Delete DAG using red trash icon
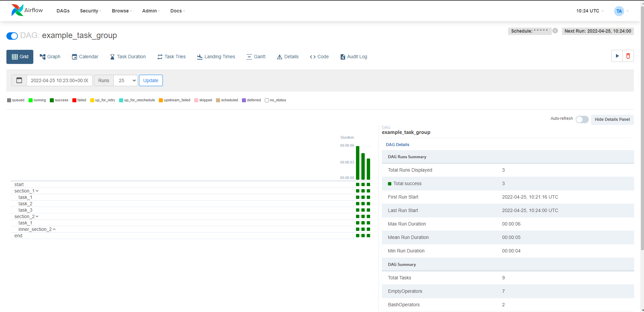This screenshot has width=644, height=312. [x=628, y=56]
